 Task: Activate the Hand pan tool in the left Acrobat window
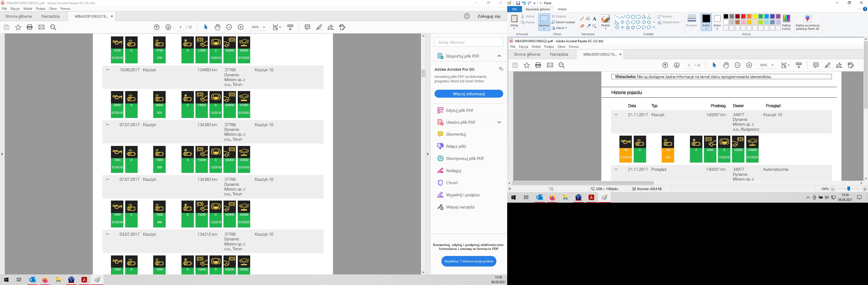point(217,27)
